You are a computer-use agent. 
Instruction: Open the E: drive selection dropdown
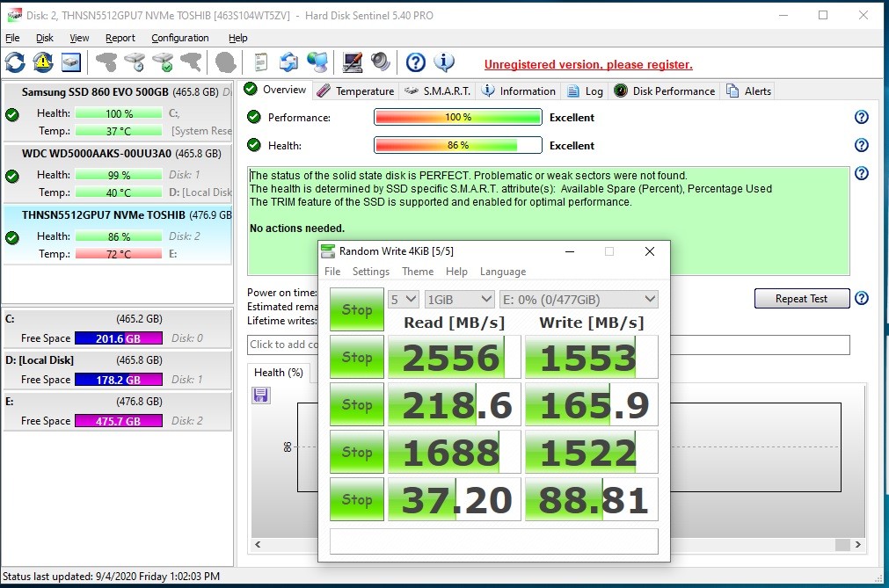[578, 300]
